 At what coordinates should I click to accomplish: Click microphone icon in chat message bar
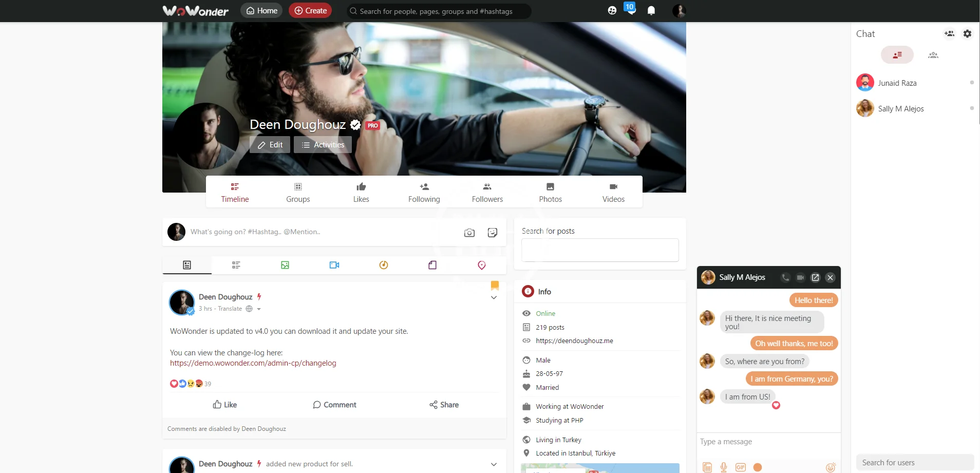[724, 467]
